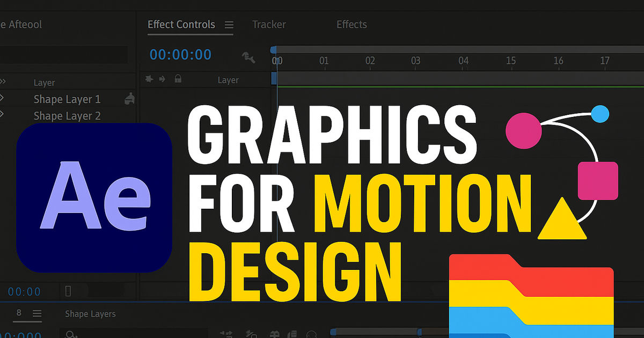
Task: Open the Effect Controls panel menu
Action: pos(229,25)
